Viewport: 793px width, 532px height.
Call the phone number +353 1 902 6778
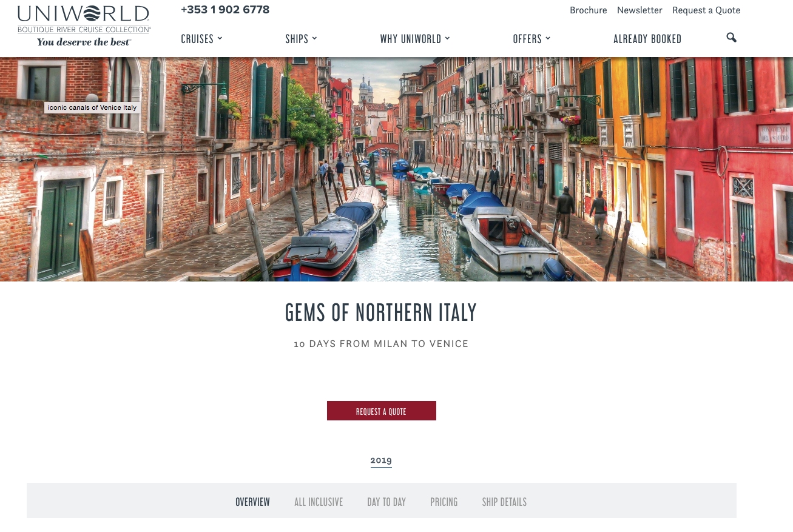[x=225, y=10]
